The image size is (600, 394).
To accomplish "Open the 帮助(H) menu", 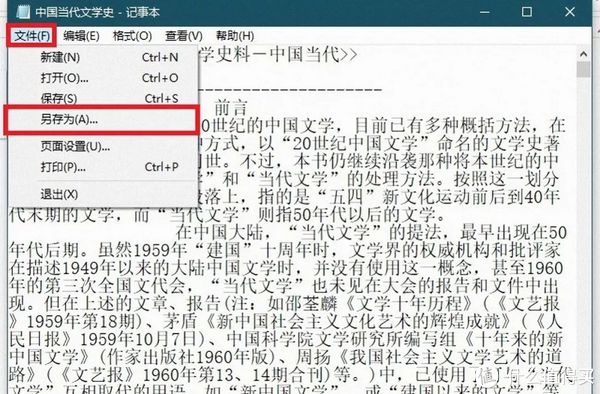I will click(235, 36).
